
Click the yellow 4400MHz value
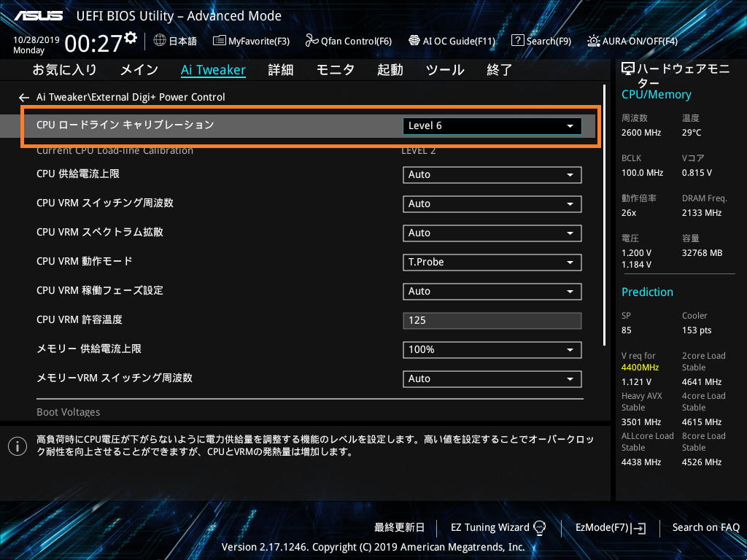pyautogui.click(x=640, y=367)
